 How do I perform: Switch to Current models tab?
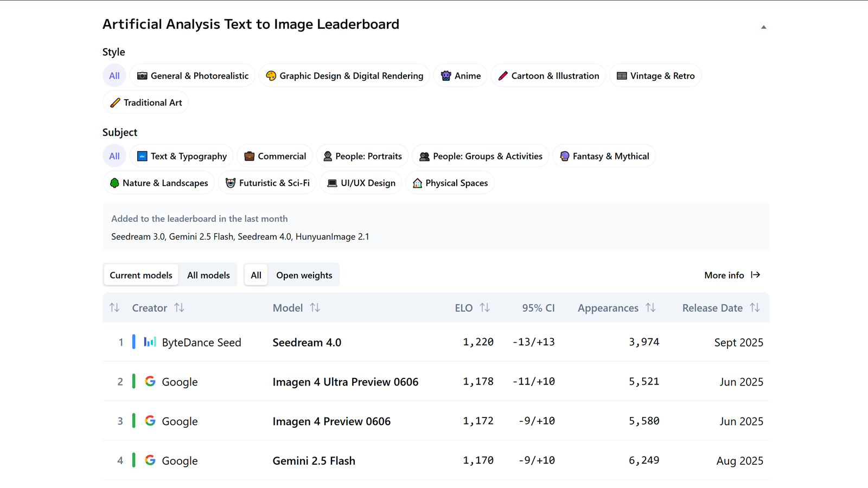[x=141, y=275]
